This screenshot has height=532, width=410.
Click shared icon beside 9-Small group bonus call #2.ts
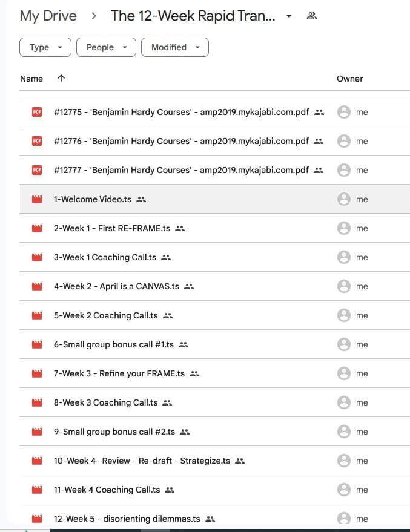(185, 432)
